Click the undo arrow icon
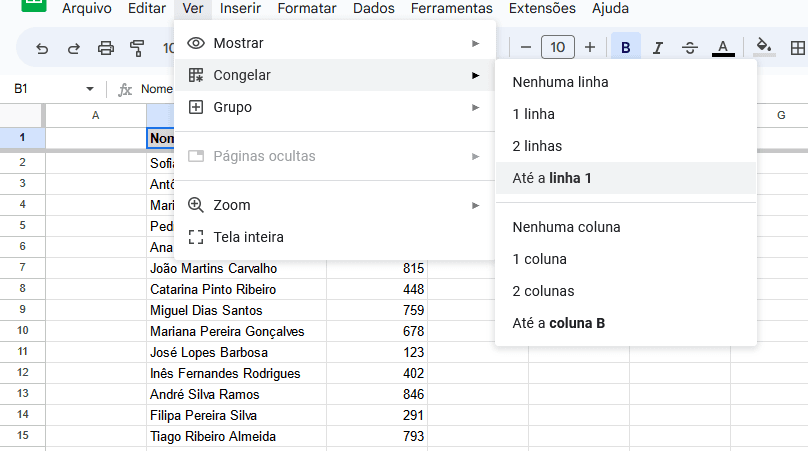 pyautogui.click(x=41, y=47)
